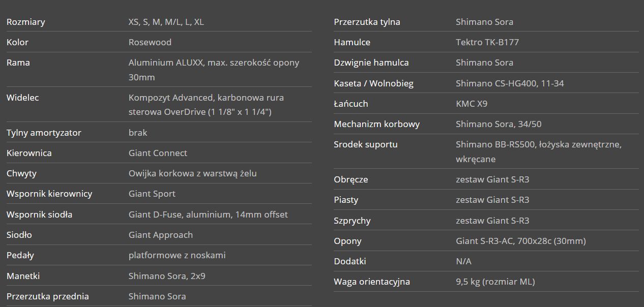Image resolution: width=644 pixels, height=307 pixels.
Task: Select the Shimano BB-RS500 bottom bracket text
Action: pyautogui.click(x=539, y=151)
